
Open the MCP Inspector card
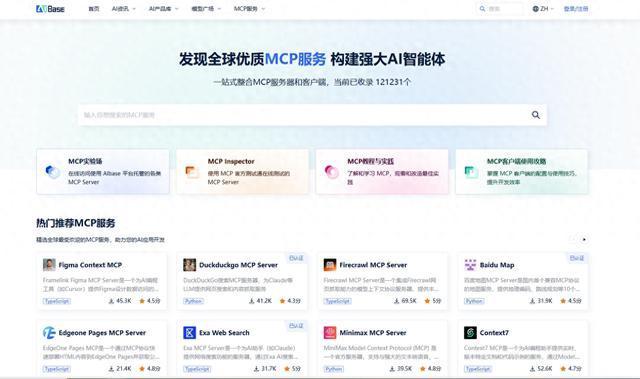242,171
